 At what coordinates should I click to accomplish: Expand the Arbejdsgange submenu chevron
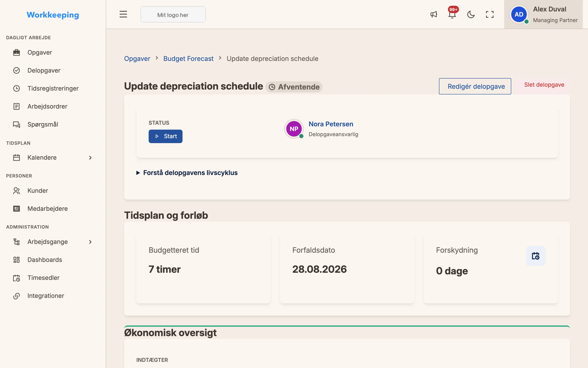[90, 242]
